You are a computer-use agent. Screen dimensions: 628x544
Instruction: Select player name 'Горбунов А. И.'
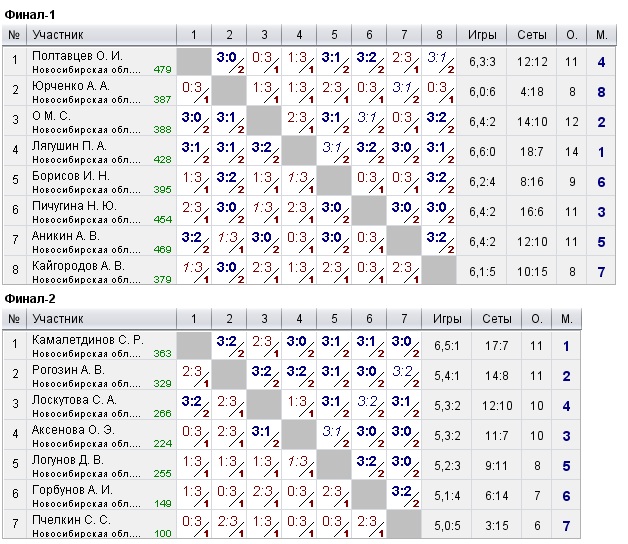pos(72,490)
